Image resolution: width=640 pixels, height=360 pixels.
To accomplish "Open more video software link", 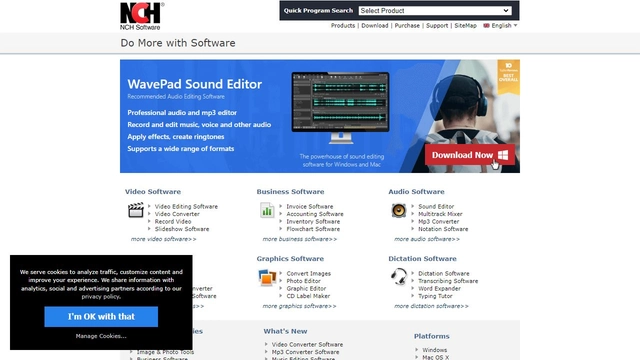I will [163, 239].
